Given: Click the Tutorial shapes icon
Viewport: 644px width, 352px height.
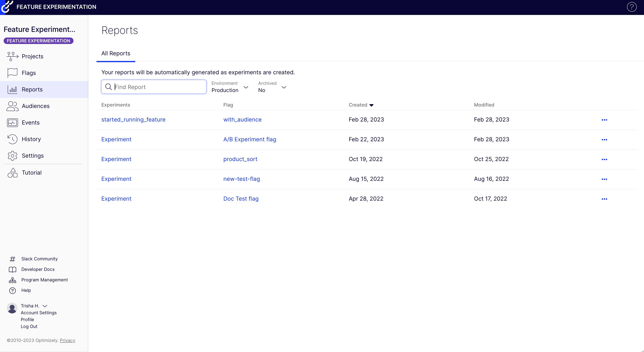Looking at the screenshot, I should [x=12, y=173].
